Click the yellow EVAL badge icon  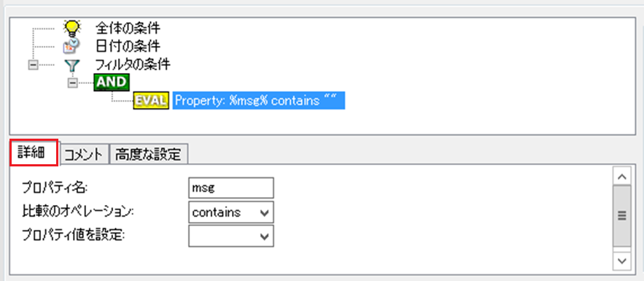pyautogui.click(x=151, y=101)
